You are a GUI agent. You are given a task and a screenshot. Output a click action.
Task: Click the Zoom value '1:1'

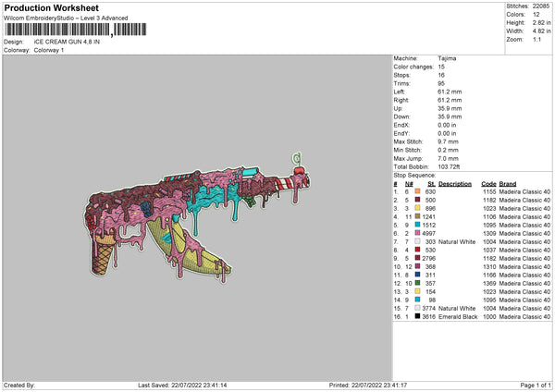pyautogui.click(x=536, y=39)
